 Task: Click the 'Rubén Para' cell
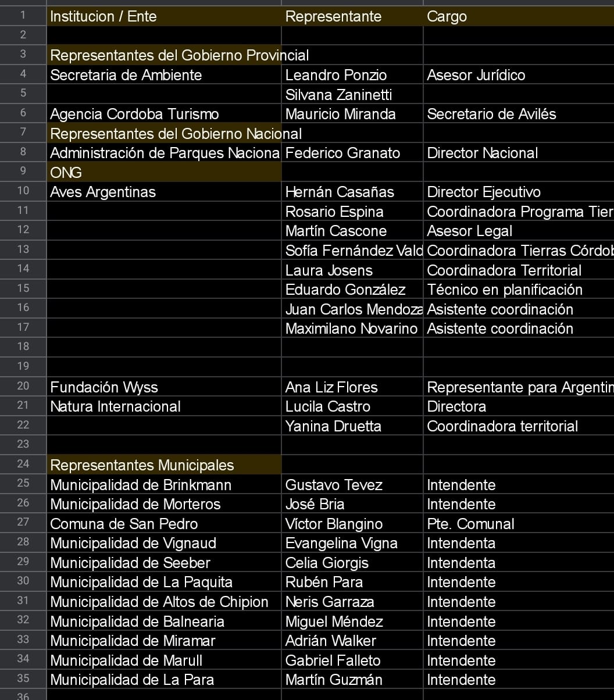(x=352, y=582)
